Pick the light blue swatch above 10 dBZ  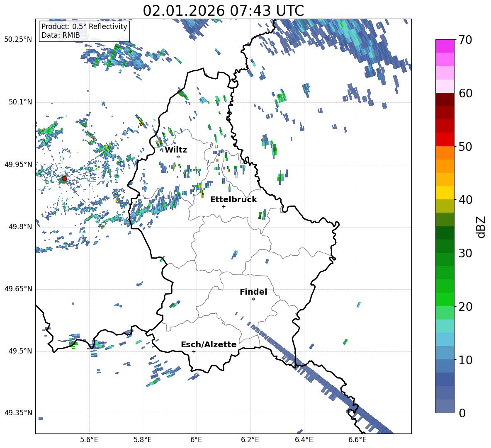point(445,339)
